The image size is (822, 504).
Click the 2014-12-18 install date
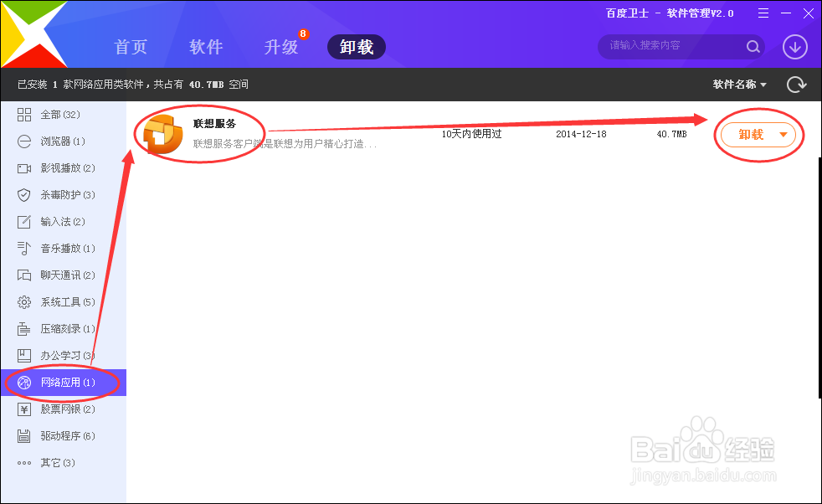pyautogui.click(x=581, y=134)
